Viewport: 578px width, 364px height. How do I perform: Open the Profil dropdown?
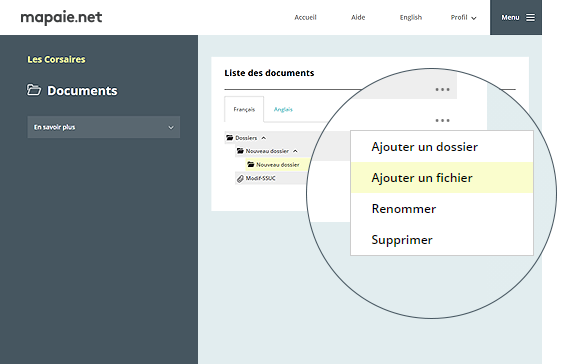click(463, 17)
